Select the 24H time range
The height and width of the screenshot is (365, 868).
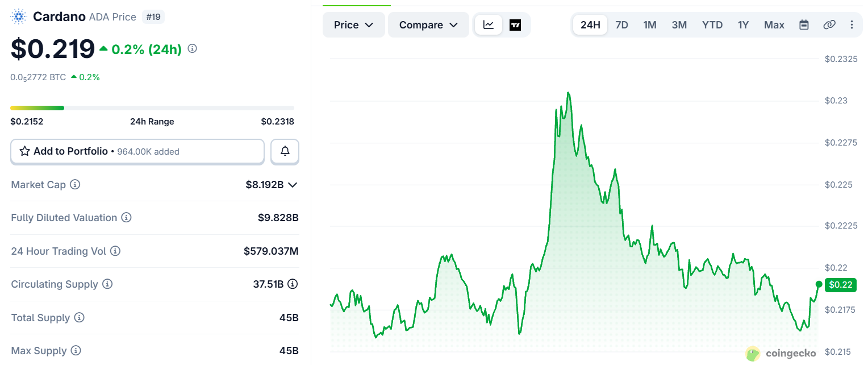590,25
